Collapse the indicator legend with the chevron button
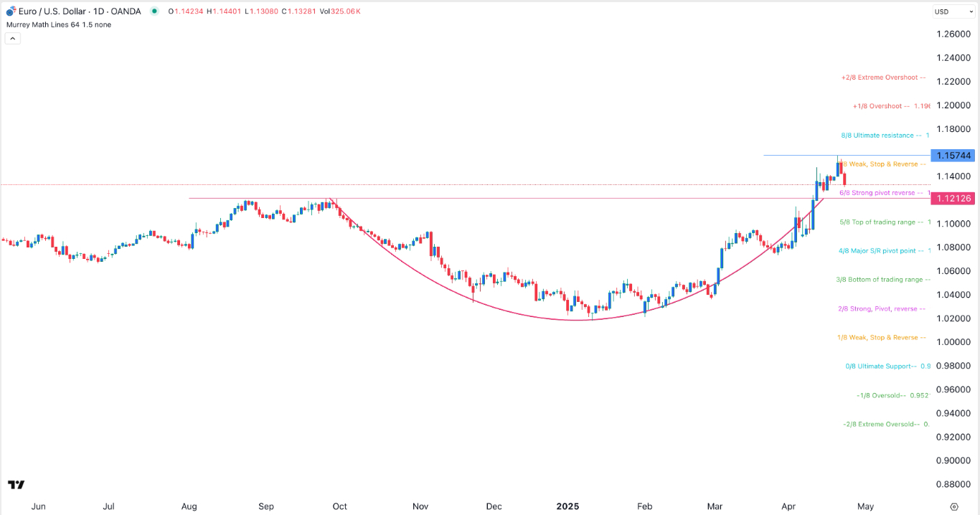The height and width of the screenshot is (515, 980). (12, 39)
